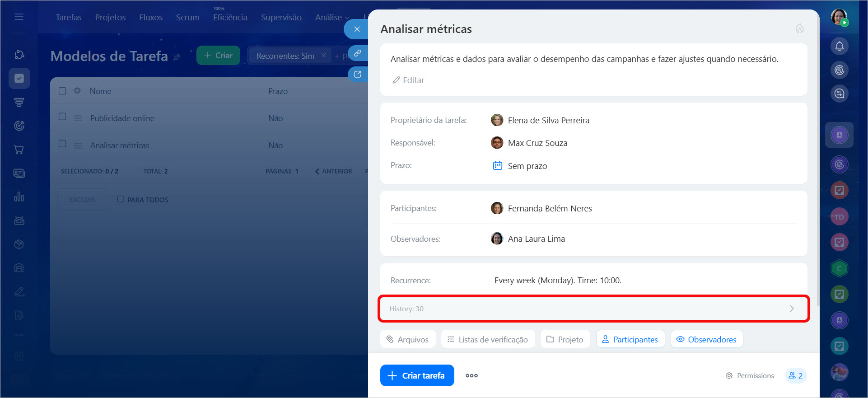Go to the Scrum tab
Viewport: 868px width, 398px height.
pos(187,18)
